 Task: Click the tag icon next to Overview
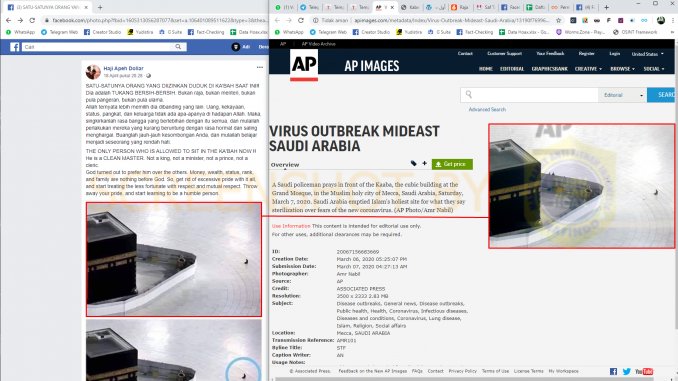pos(413,163)
